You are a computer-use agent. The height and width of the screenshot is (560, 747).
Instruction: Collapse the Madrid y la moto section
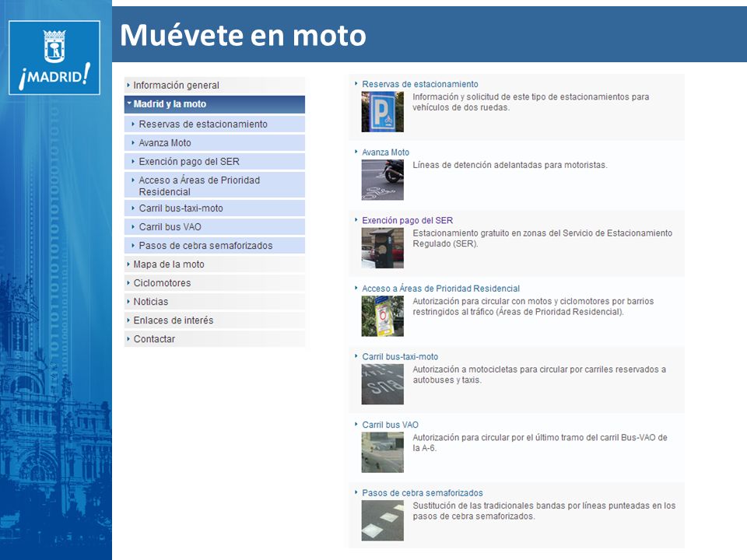215,104
